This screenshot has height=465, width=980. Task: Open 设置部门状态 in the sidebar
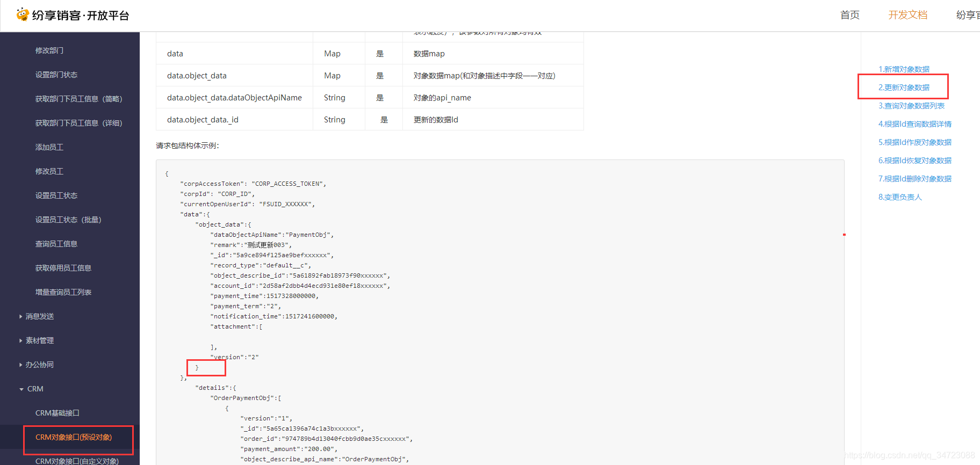pos(56,75)
